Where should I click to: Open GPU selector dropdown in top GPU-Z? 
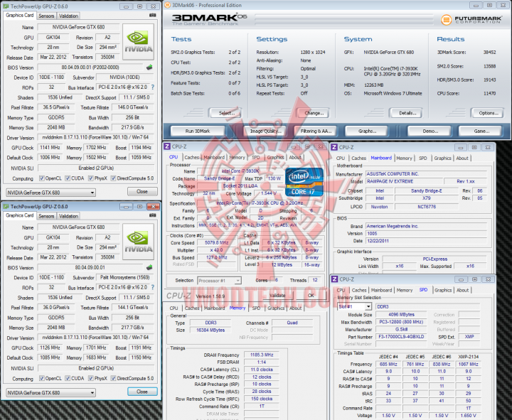click(50, 193)
